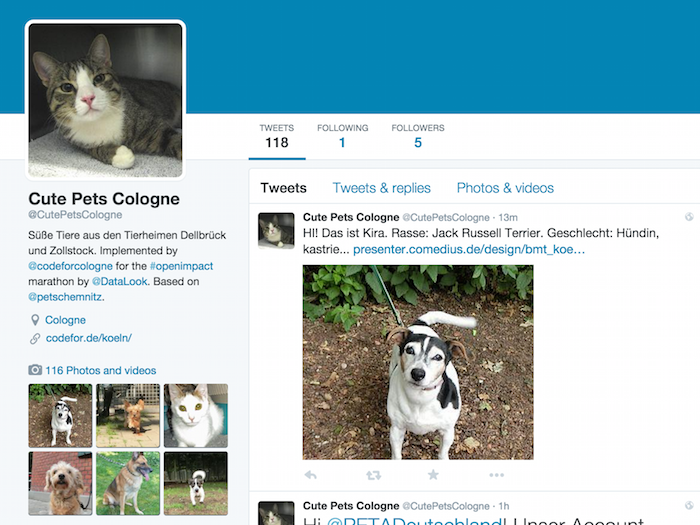Open the #openimpact hashtag
The image size is (700, 525).
click(x=181, y=266)
